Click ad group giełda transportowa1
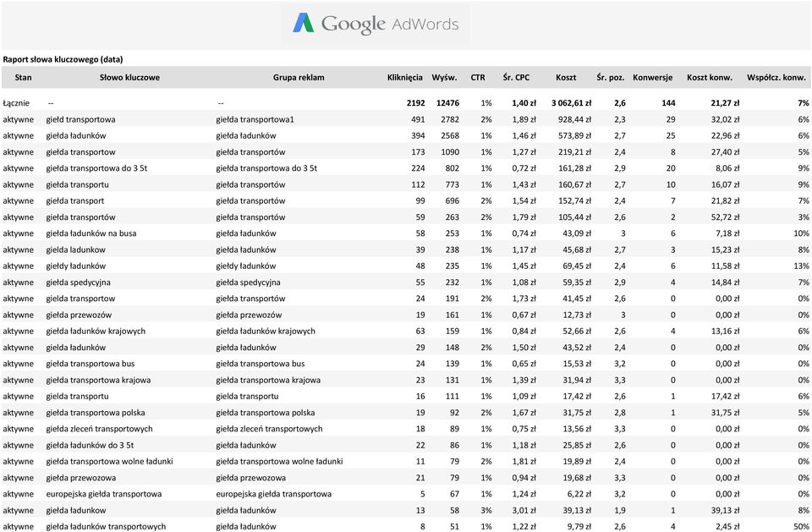The height and width of the screenshot is (532, 812). [x=255, y=119]
